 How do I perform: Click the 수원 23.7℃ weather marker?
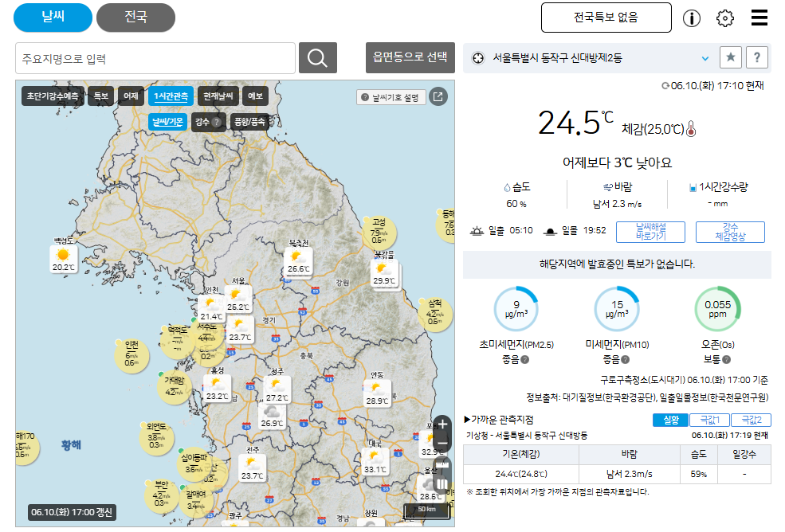coord(241,331)
